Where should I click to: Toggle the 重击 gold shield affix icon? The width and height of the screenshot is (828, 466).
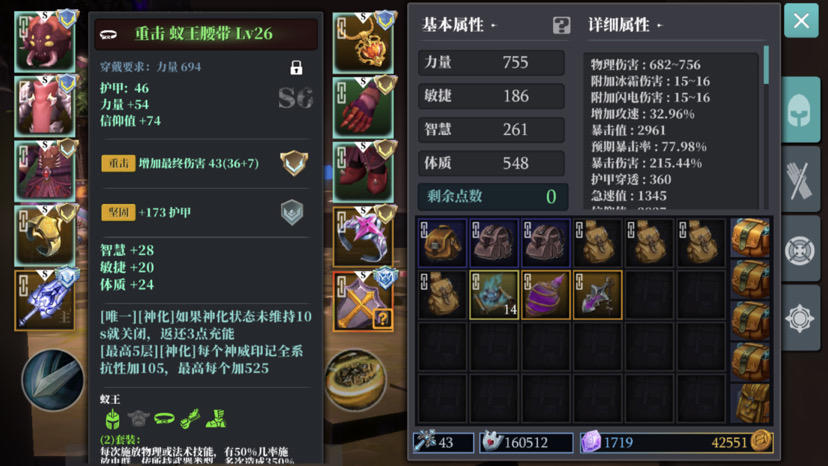point(294,163)
